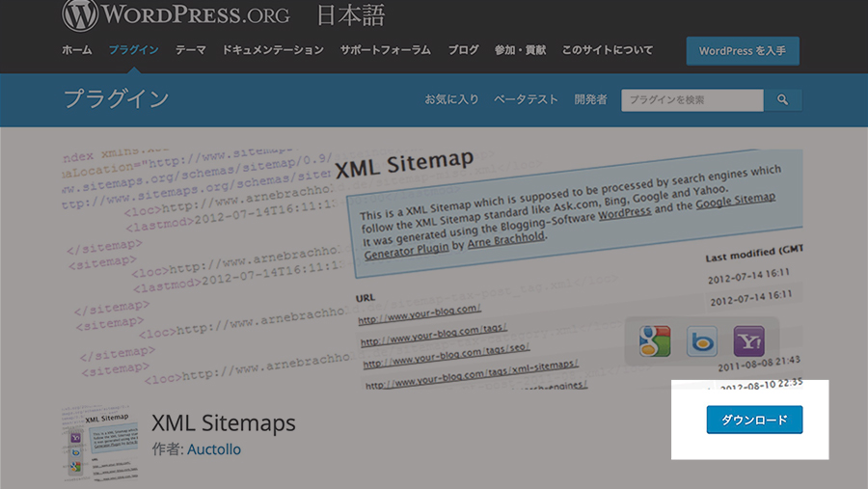Go to ドキュメンテーション

(x=273, y=50)
